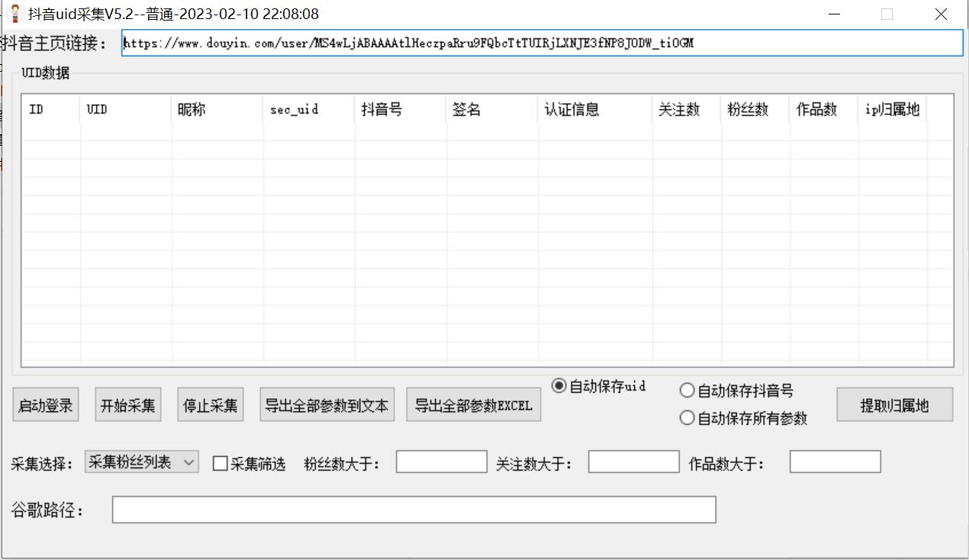The height and width of the screenshot is (560, 969).
Task: Click 导出全部参数到文本 button
Action: [327, 405]
